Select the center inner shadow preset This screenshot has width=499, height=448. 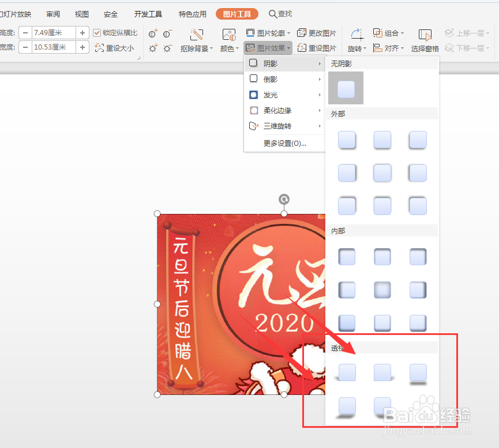(x=382, y=290)
